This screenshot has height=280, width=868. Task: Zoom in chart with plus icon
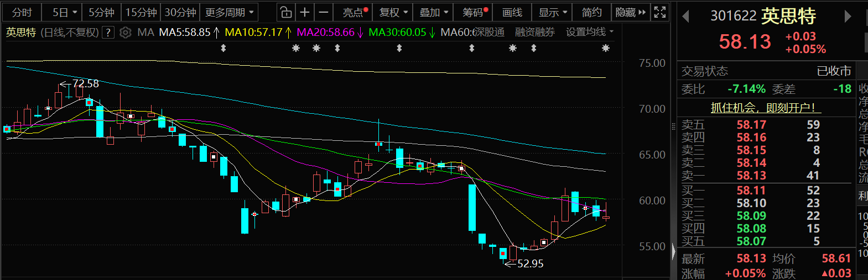(x=304, y=12)
